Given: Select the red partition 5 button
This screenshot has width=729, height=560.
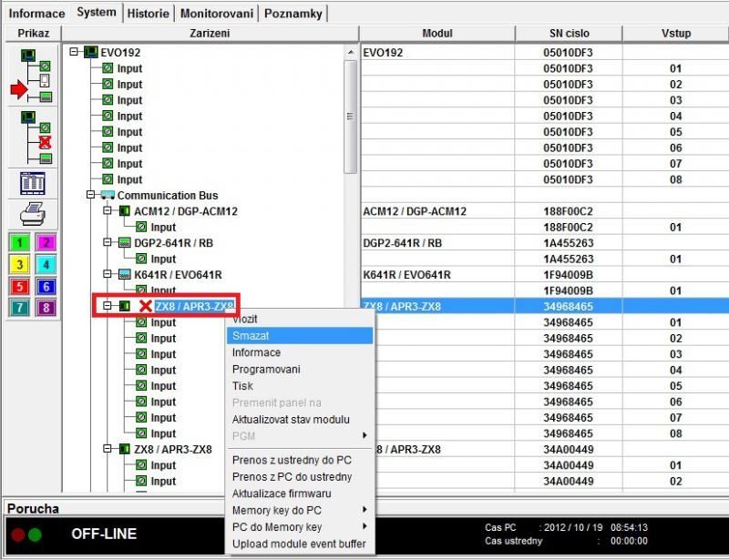Looking at the screenshot, I should click(19, 286).
